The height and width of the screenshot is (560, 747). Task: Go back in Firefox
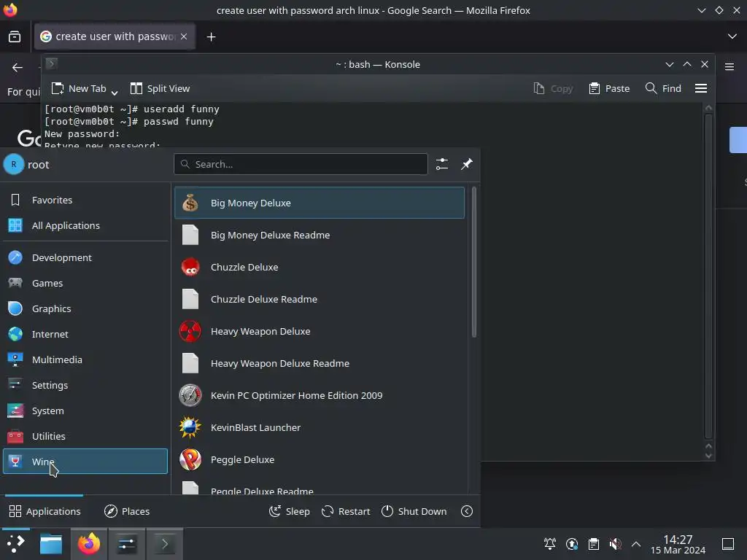pyautogui.click(x=18, y=68)
